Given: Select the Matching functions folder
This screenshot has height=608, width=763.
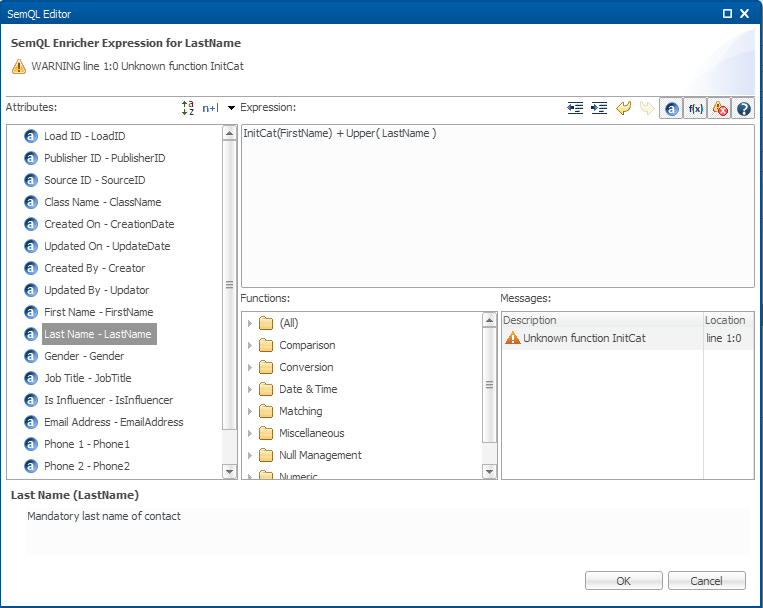Looking at the screenshot, I should click(x=300, y=411).
